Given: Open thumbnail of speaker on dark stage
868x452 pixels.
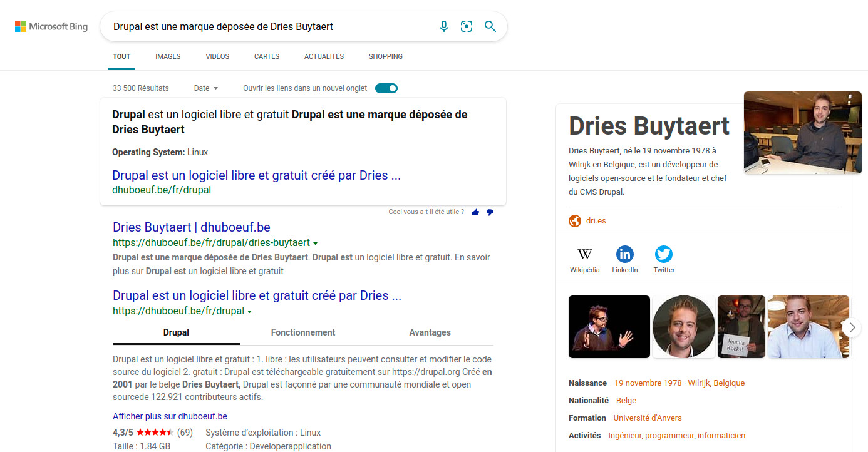Looking at the screenshot, I should (x=609, y=327).
